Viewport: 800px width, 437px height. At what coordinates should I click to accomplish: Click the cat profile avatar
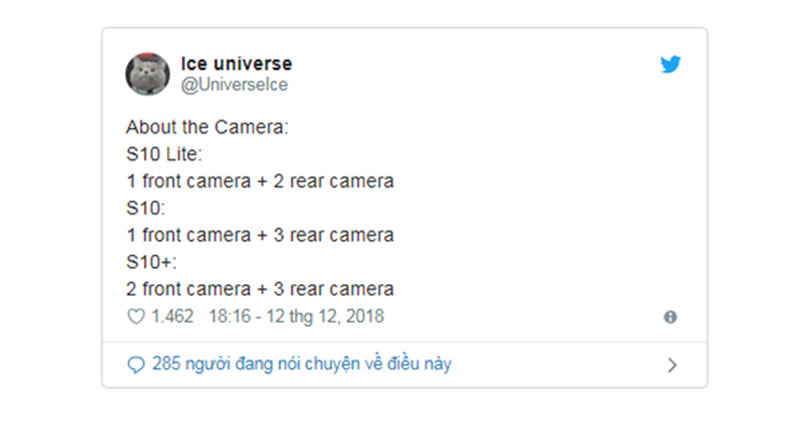tap(147, 74)
